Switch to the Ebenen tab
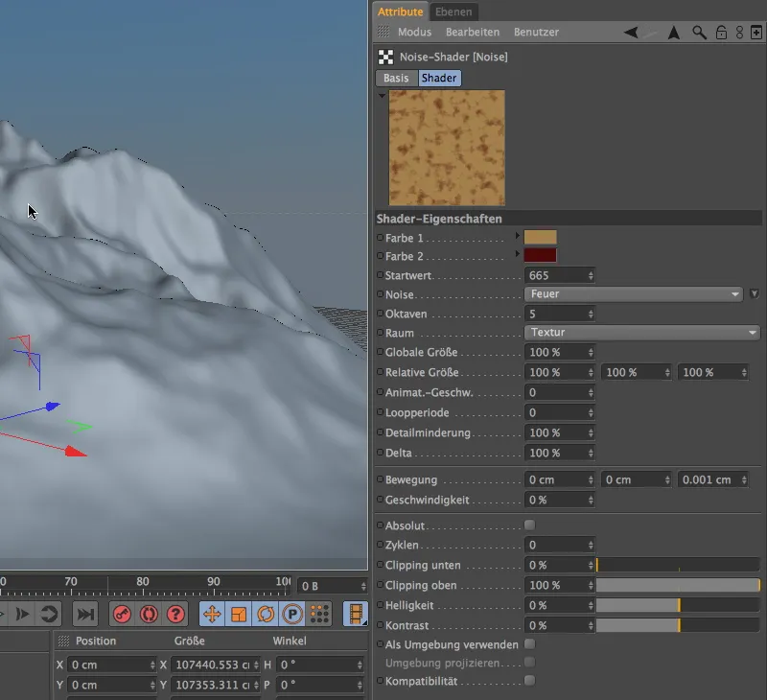This screenshot has height=700, width=767. tap(453, 12)
